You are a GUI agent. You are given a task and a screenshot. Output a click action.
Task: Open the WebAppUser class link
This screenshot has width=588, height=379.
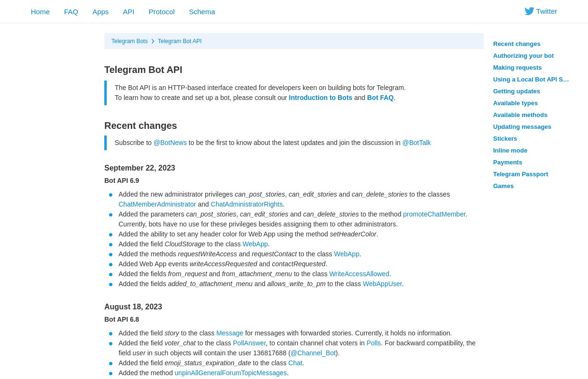[383, 284]
